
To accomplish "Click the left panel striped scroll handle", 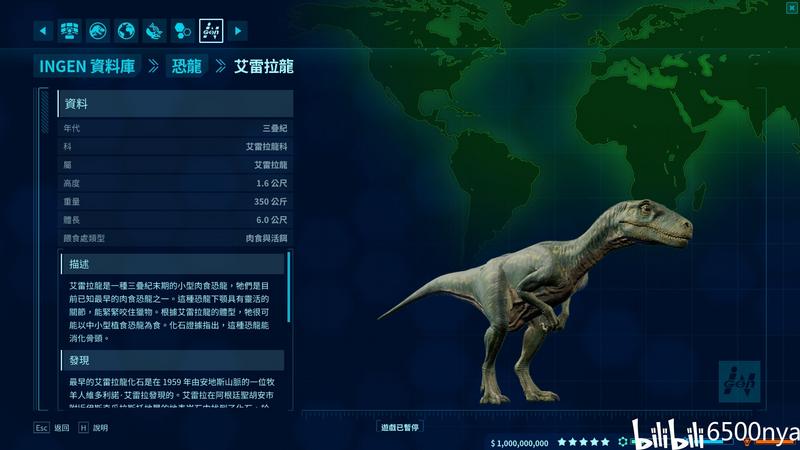I will (x=44, y=111).
